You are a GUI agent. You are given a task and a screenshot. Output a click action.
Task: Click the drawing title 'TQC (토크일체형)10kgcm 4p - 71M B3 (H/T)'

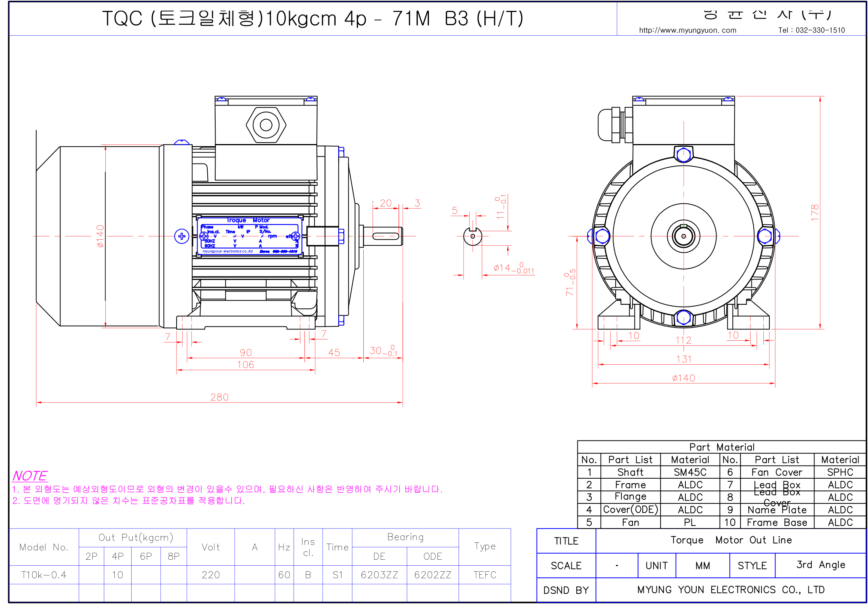pos(313,18)
